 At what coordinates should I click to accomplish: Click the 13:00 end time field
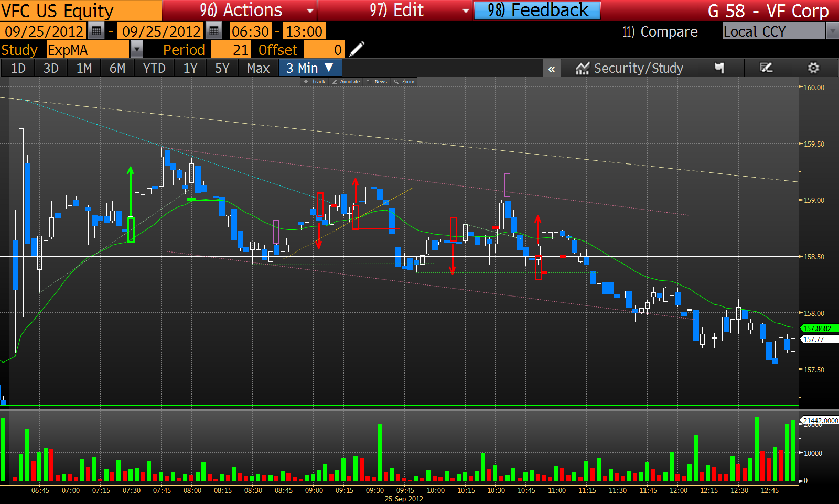(304, 31)
